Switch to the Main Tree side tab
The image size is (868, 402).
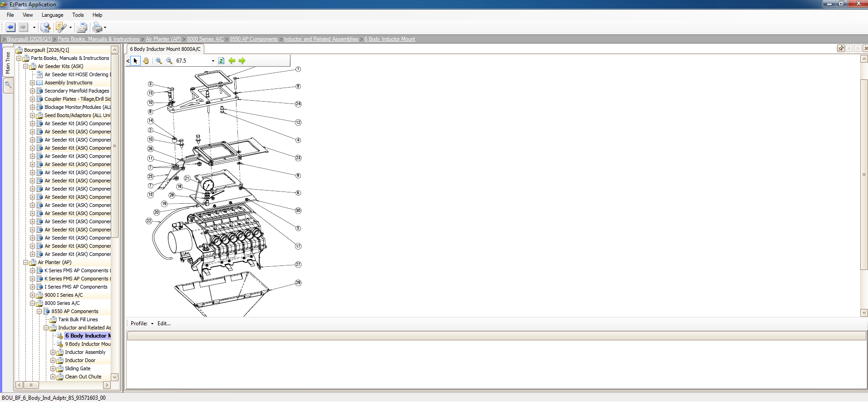(8, 63)
